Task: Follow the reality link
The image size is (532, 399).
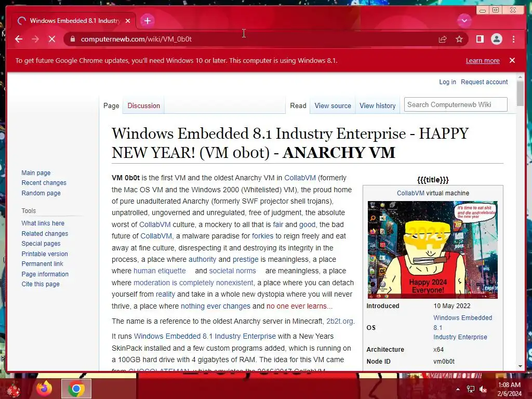Action: (x=165, y=294)
